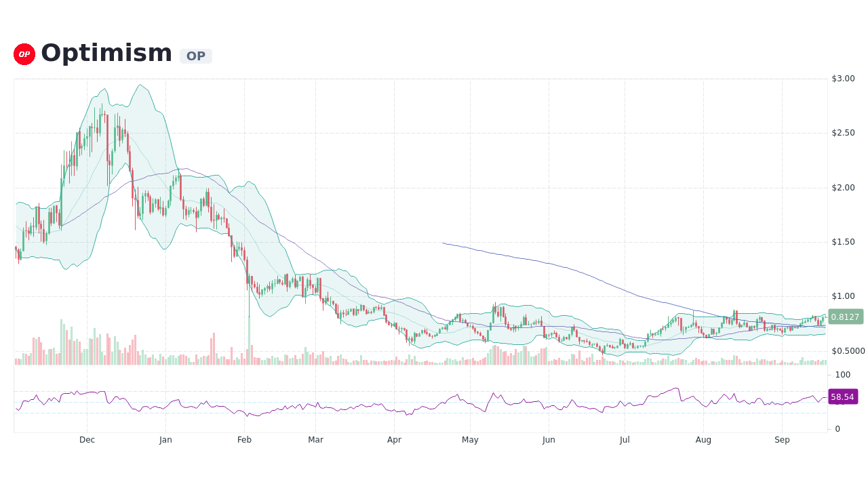Expand the Dec axis label
This screenshot has width=868, height=488.
pyautogui.click(x=87, y=439)
